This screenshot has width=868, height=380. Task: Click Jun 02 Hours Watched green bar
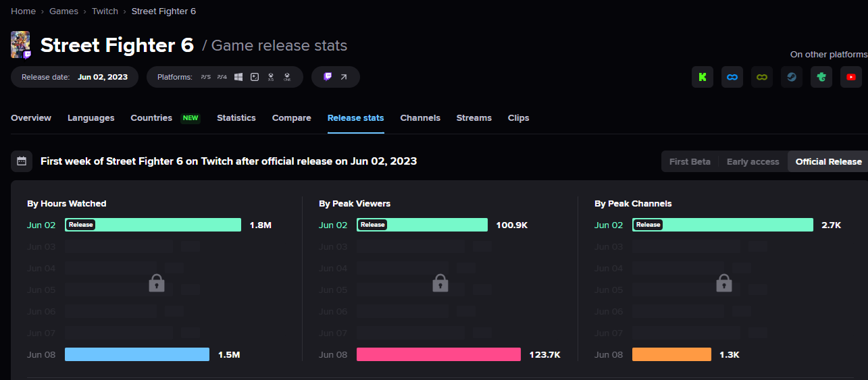pyautogui.click(x=153, y=225)
